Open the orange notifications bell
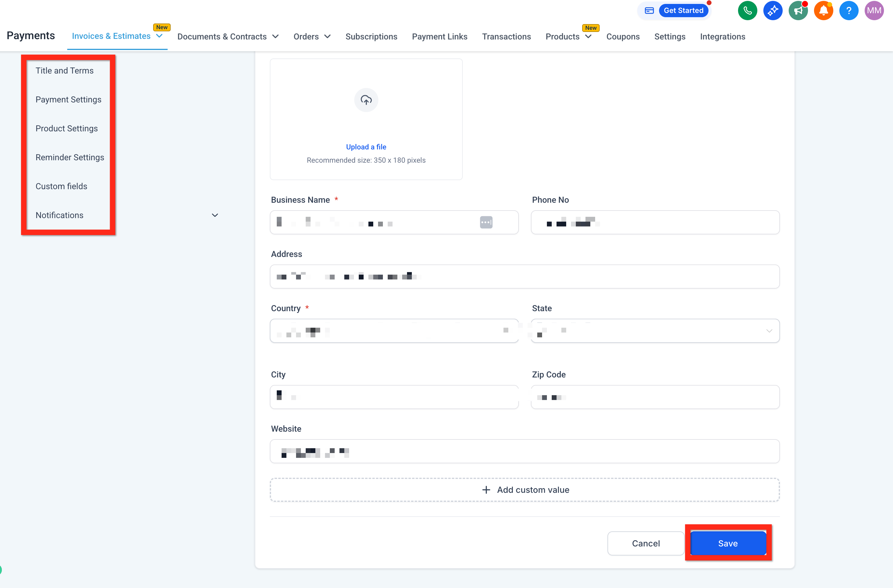The width and height of the screenshot is (893, 588). coord(823,11)
